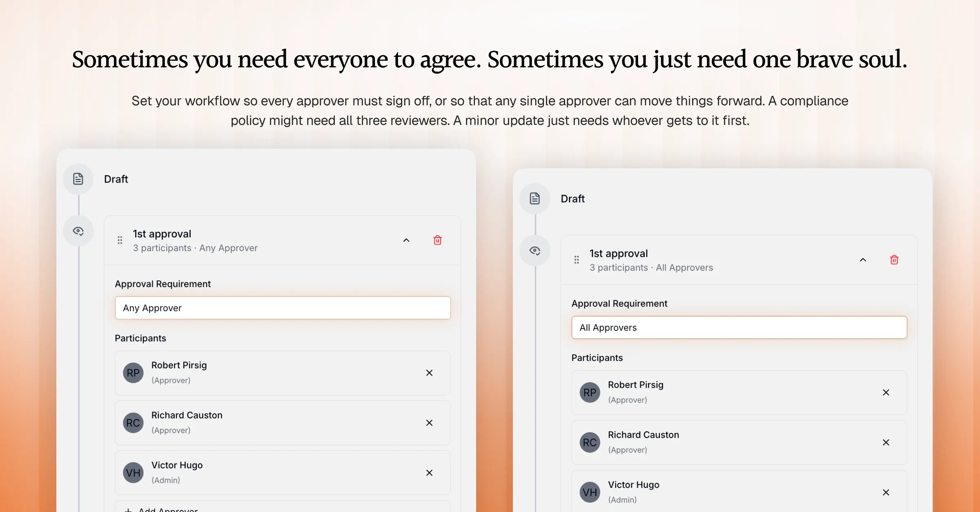Remove Richard Causton from right panel participants

886,443
